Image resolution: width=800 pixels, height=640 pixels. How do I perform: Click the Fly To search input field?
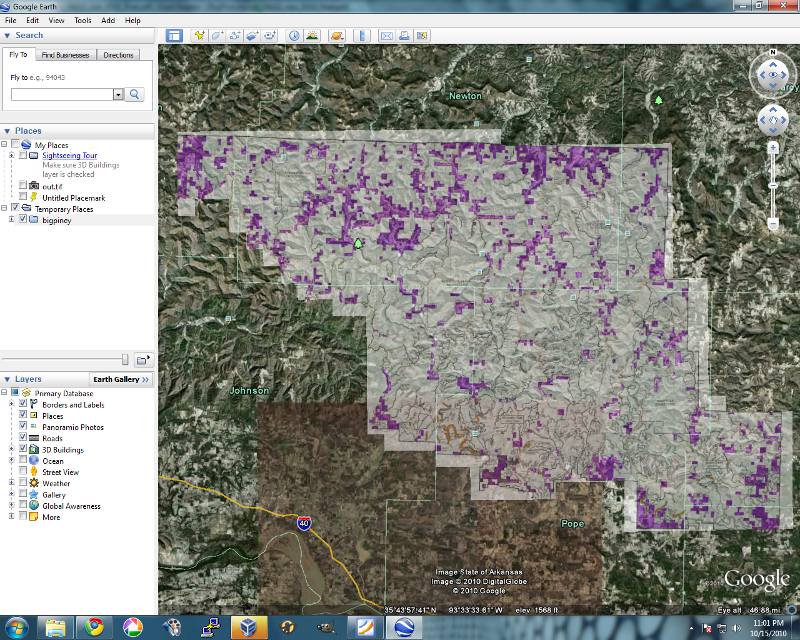pyautogui.click(x=62, y=94)
